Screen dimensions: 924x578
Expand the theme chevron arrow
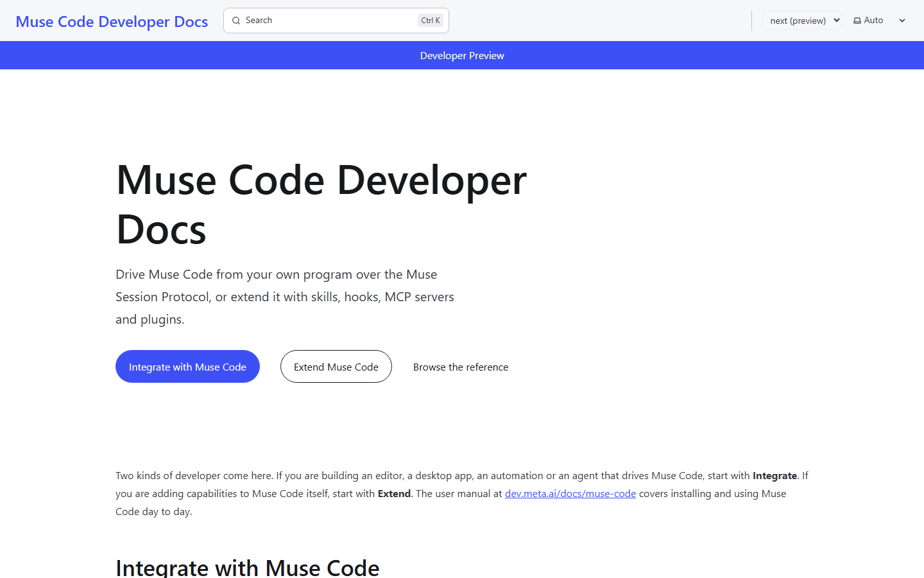point(902,21)
